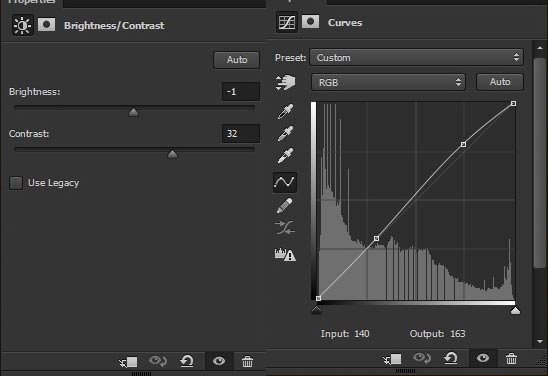Pick the black point eyedropper
Image resolution: width=548 pixels, height=376 pixels.
[286, 112]
